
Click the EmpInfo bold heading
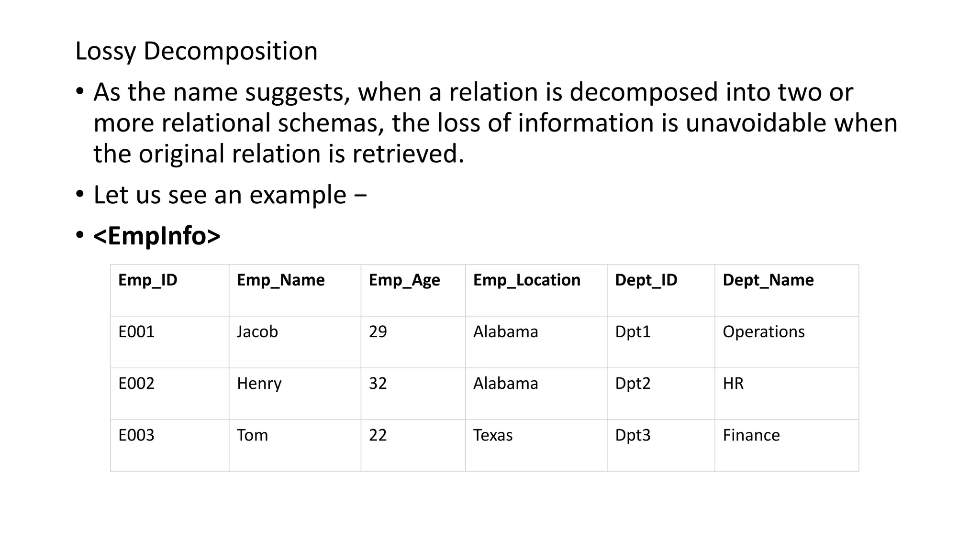click(x=156, y=235)
